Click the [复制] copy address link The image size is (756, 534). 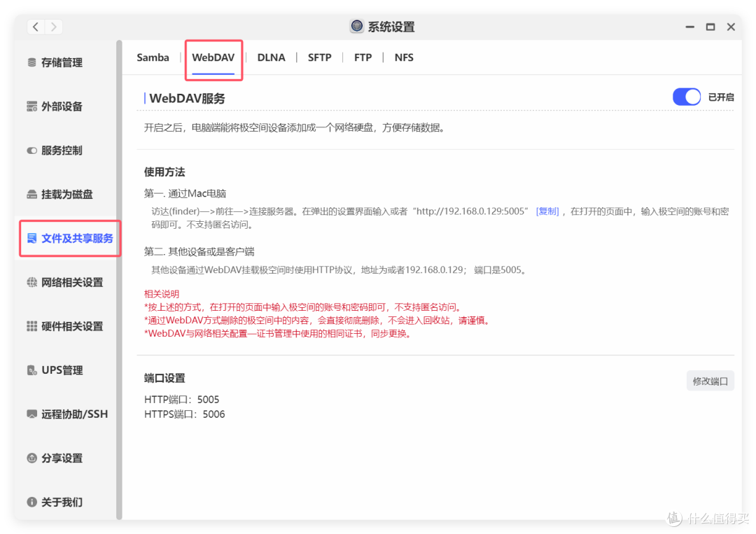click(547, 211)
